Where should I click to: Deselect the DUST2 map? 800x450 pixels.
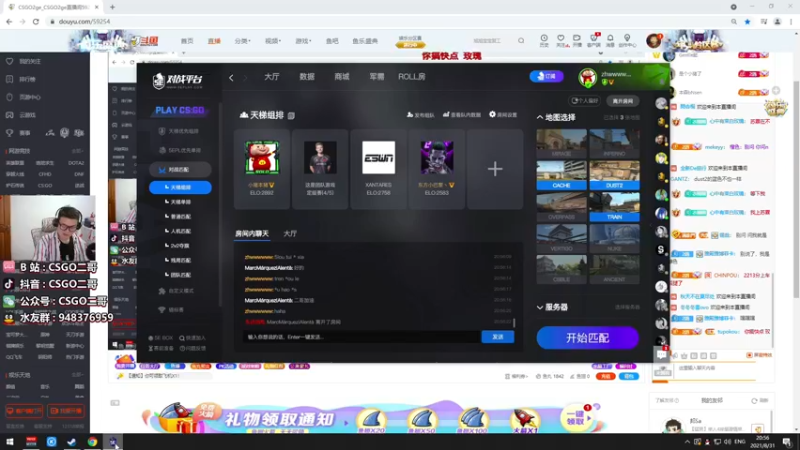(614, 175)
